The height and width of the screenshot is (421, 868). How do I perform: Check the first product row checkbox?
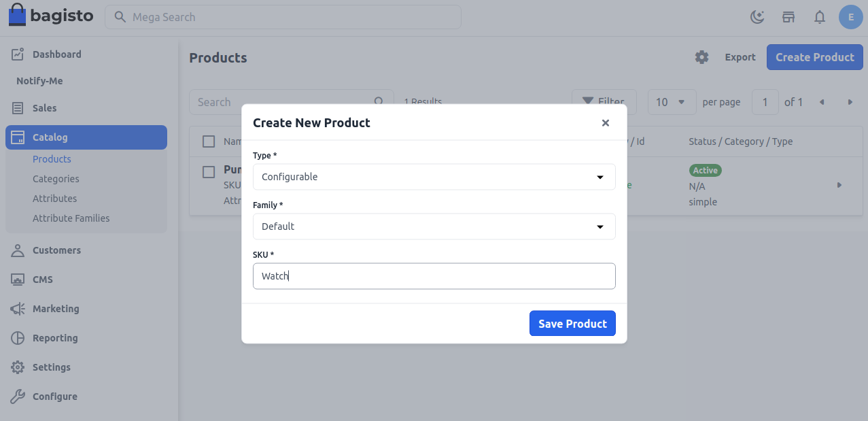coord(209,172)
